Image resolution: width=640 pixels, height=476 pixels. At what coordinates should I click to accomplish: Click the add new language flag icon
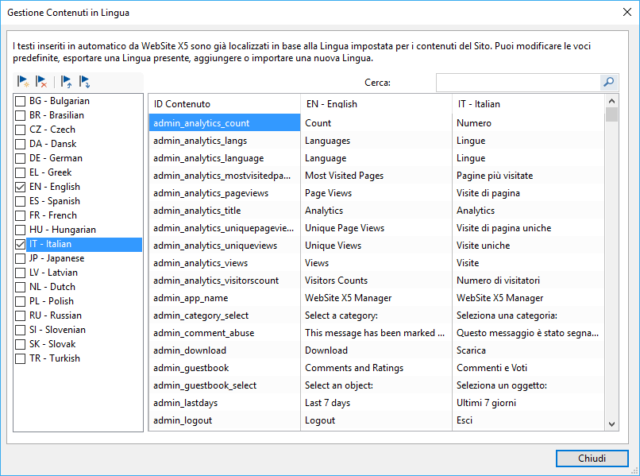tap(23, 82)
